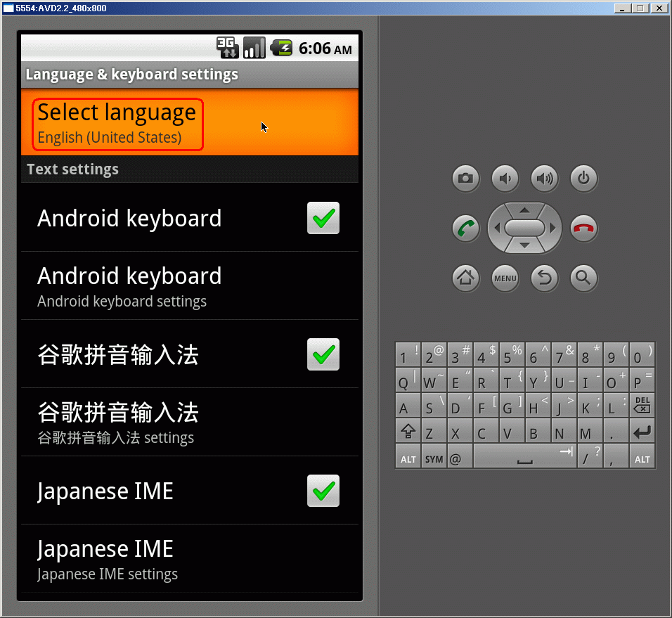
Task: Click the emulator Back button
Action: [x=544, y=278]
